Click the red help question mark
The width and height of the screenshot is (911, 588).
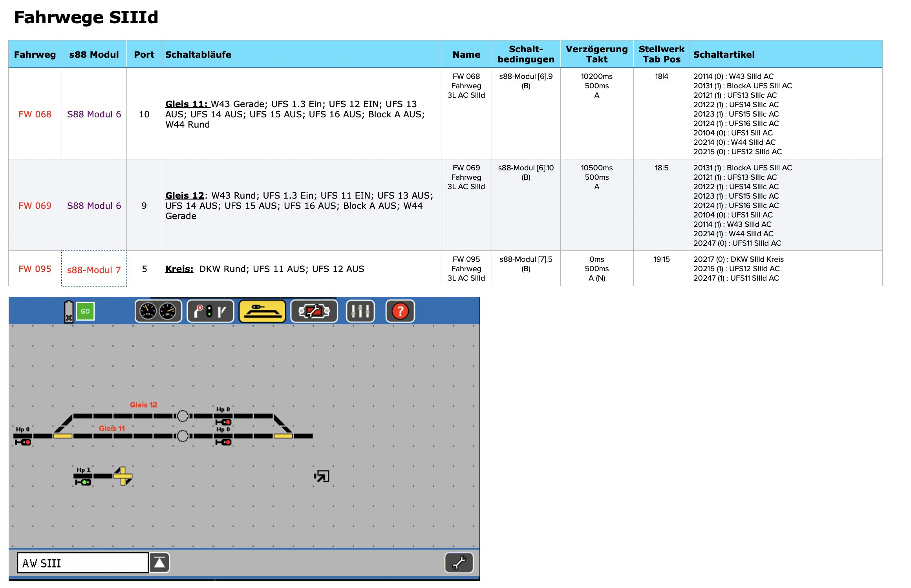(x=400, y=311)
